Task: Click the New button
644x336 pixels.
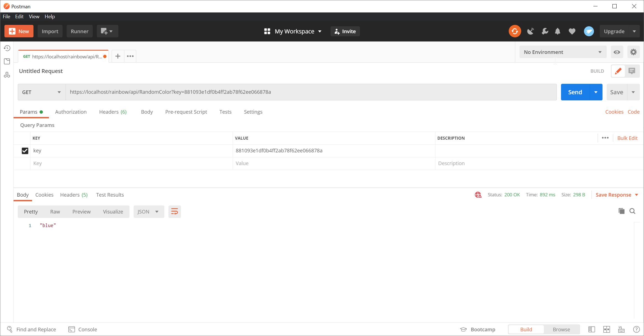Action: coord(19,31)
